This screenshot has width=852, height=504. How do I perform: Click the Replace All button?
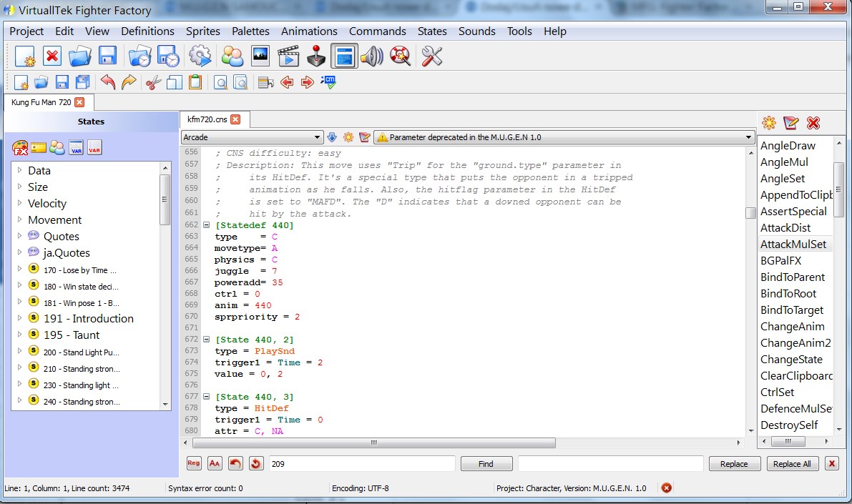pos(792,464)
